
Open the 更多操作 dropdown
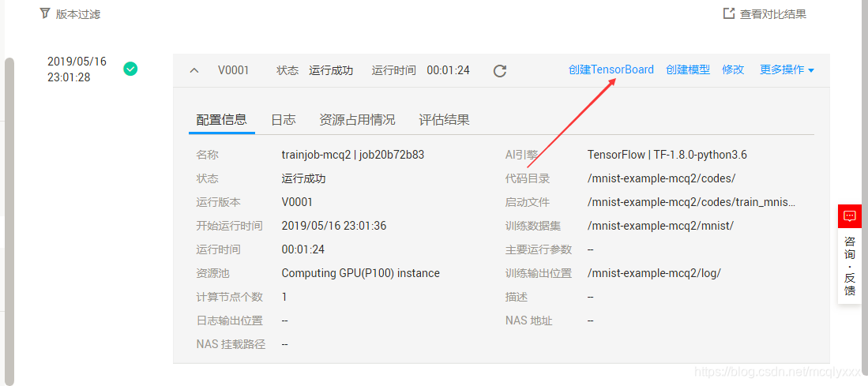point(787,69)
